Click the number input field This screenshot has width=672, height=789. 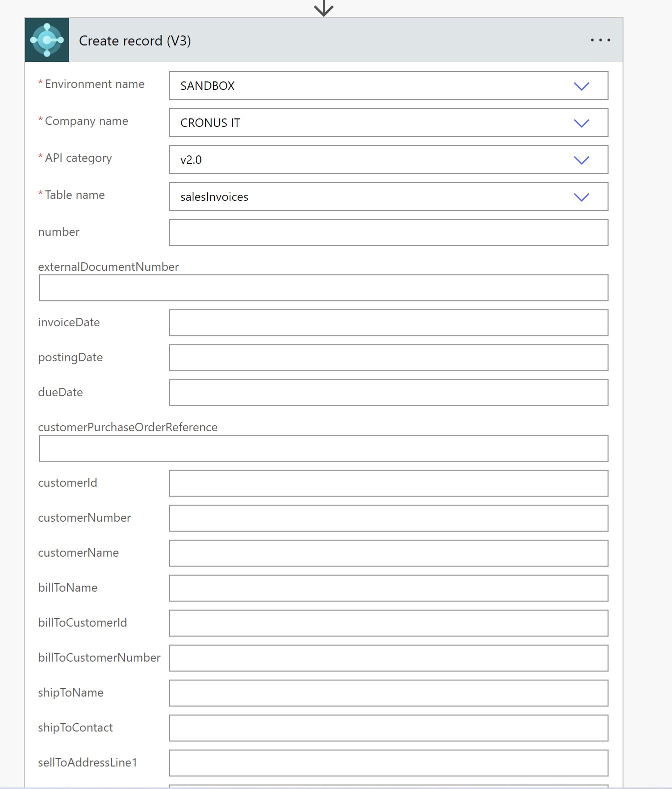point(388,232)
